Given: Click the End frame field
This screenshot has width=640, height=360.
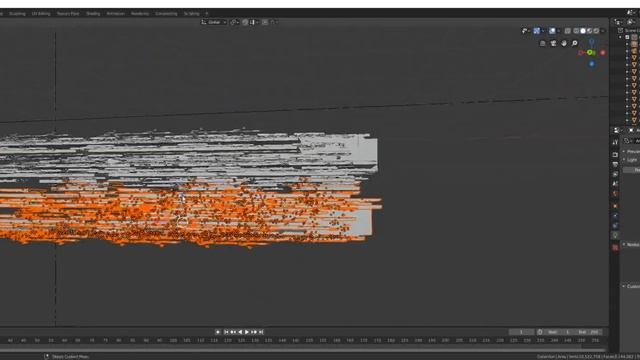Looking at the screenshot, I should [589, 332].
